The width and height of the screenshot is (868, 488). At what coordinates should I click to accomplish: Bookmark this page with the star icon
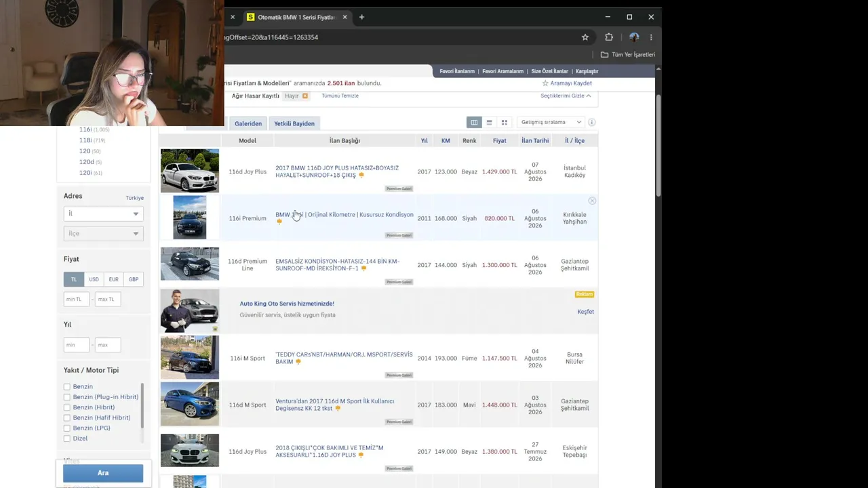pyautogui.click(x=585, y=37)
